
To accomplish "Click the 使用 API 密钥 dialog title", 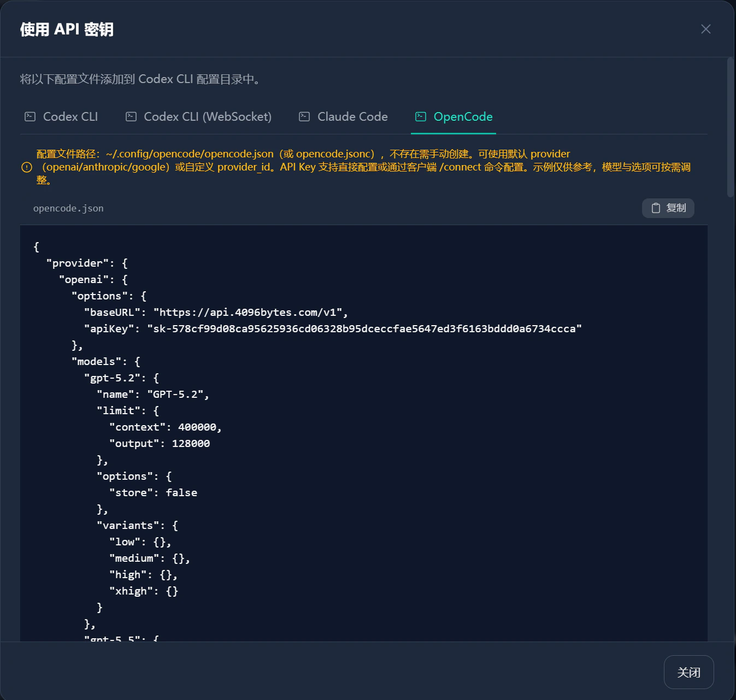I will coord(67,29).
